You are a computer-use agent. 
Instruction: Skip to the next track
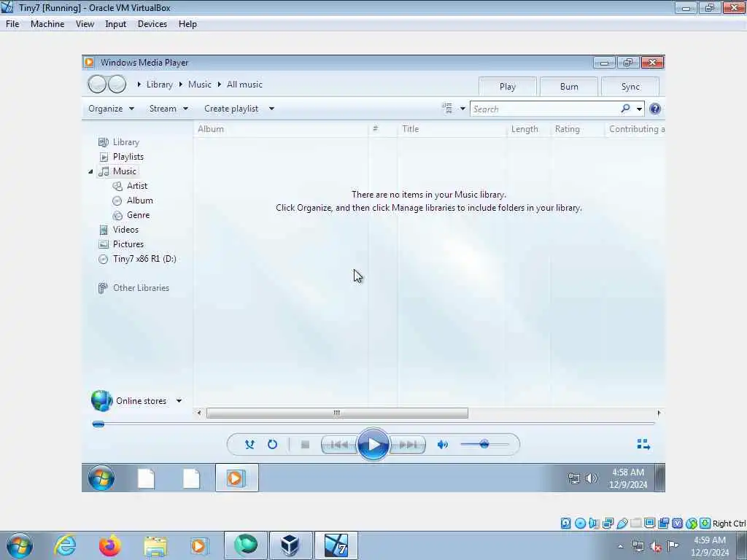[x=408, y=445]
